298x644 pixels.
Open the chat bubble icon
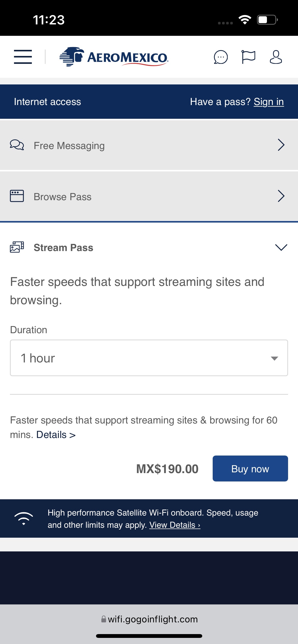[x=221, y=57]
